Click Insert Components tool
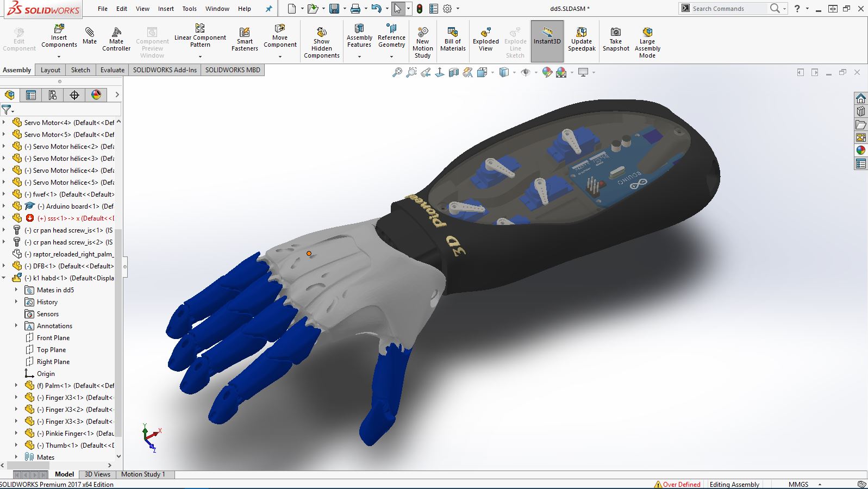This screenshot has width=868, height=489. [x=59, y=36]
